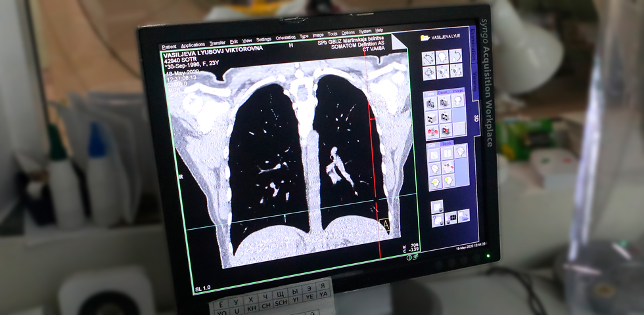
Task: Click the head icon under Image subtab
Action: (x=458, y=100)
